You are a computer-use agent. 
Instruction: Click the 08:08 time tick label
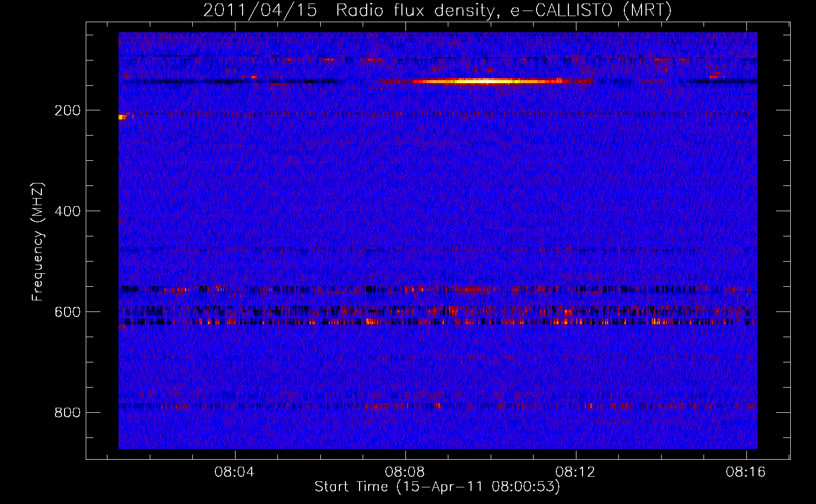[x=405, y=472]
